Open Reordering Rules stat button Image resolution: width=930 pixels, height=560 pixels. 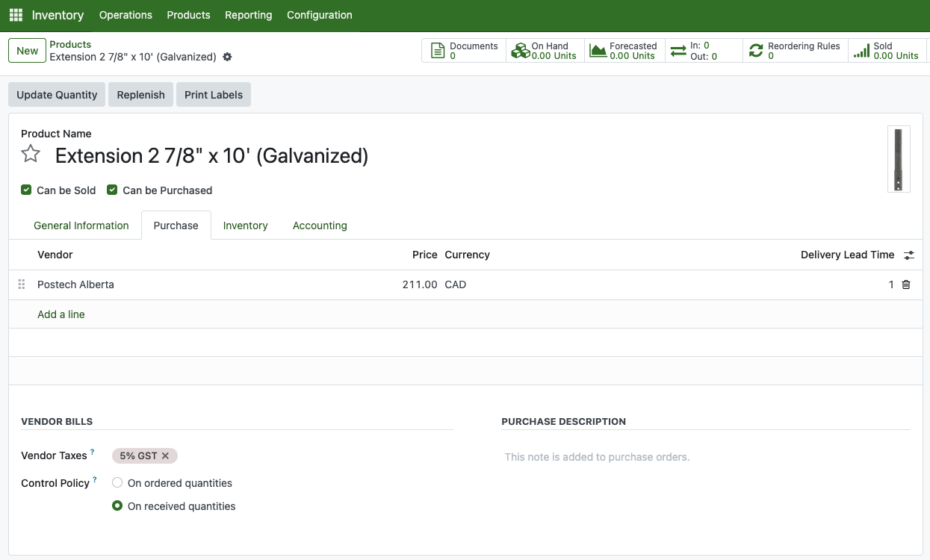click(x=795, y=51)
